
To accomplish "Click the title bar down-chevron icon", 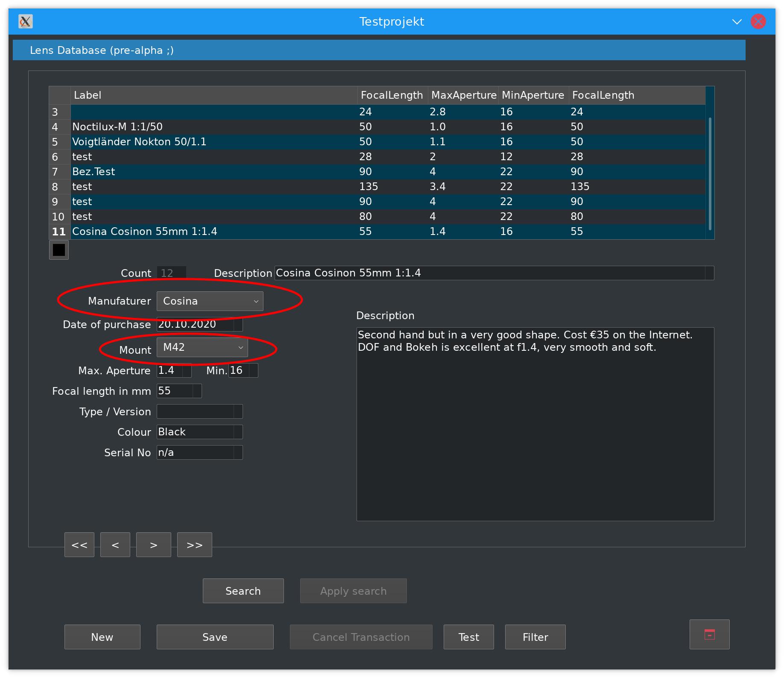I will pos(737,22).
